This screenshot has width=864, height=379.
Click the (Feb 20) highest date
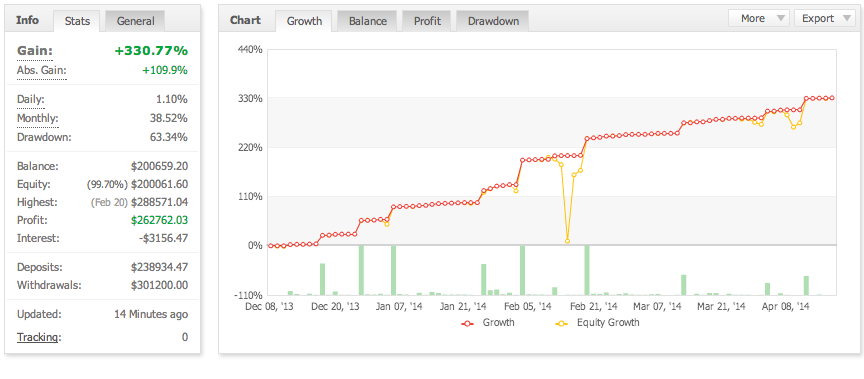tap(109, 202)
